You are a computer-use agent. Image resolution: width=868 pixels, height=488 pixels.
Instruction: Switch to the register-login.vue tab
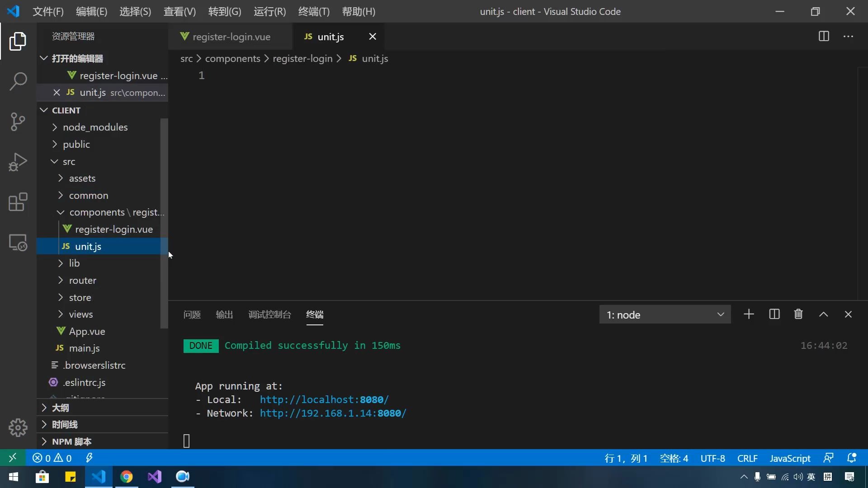point(231,37)
